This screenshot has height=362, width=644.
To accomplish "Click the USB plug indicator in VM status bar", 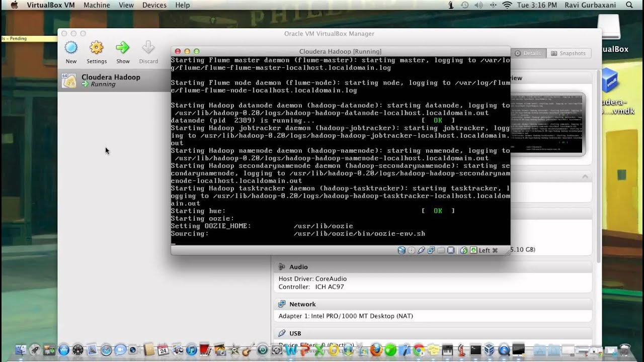I will coord(421,250).
